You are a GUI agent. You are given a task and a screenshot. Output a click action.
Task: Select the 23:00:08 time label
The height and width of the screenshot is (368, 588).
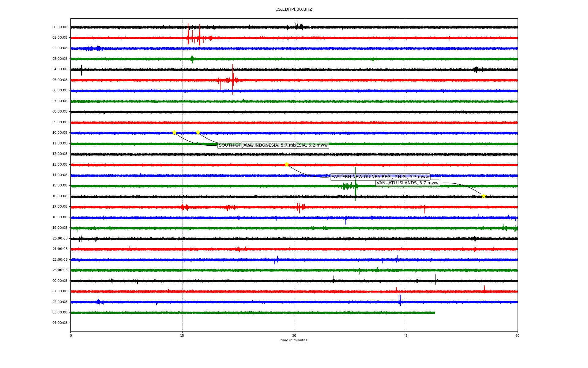pyautogui.click(x=60, y=270)
